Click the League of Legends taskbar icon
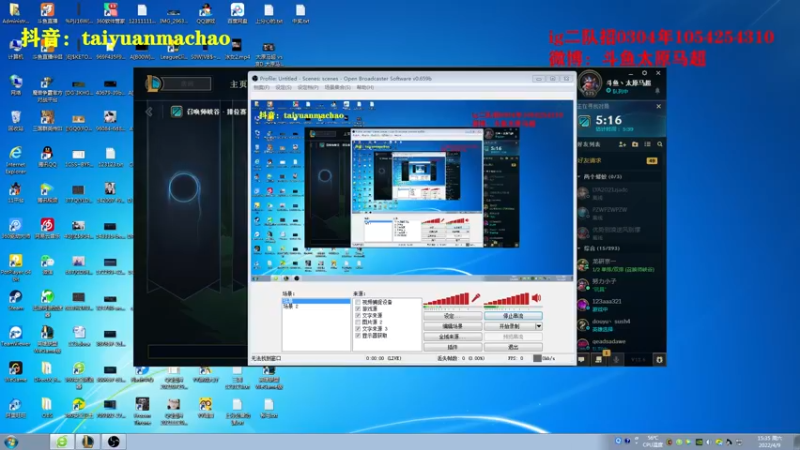This screenshot has height=450, width=800. tap(88, 441)
